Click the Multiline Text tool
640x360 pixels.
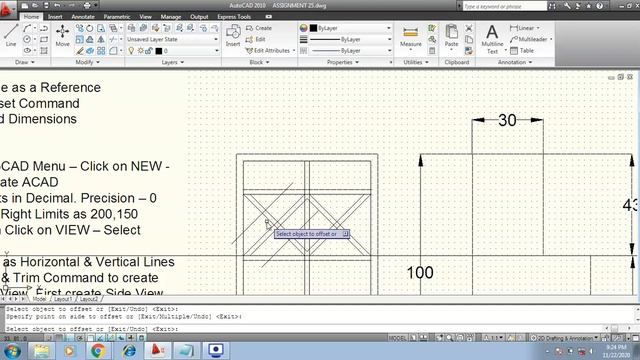click(492, 39)
